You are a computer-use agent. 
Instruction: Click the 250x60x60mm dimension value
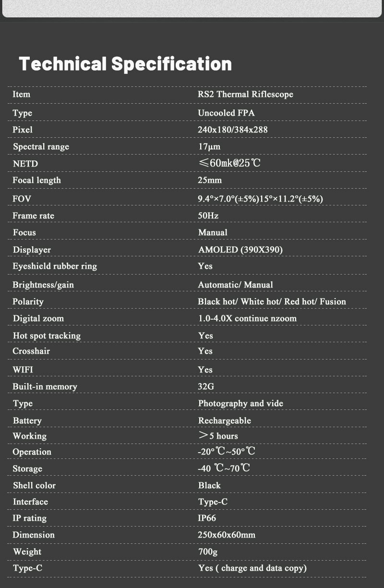pyautogui.click(x=227, y=535)
